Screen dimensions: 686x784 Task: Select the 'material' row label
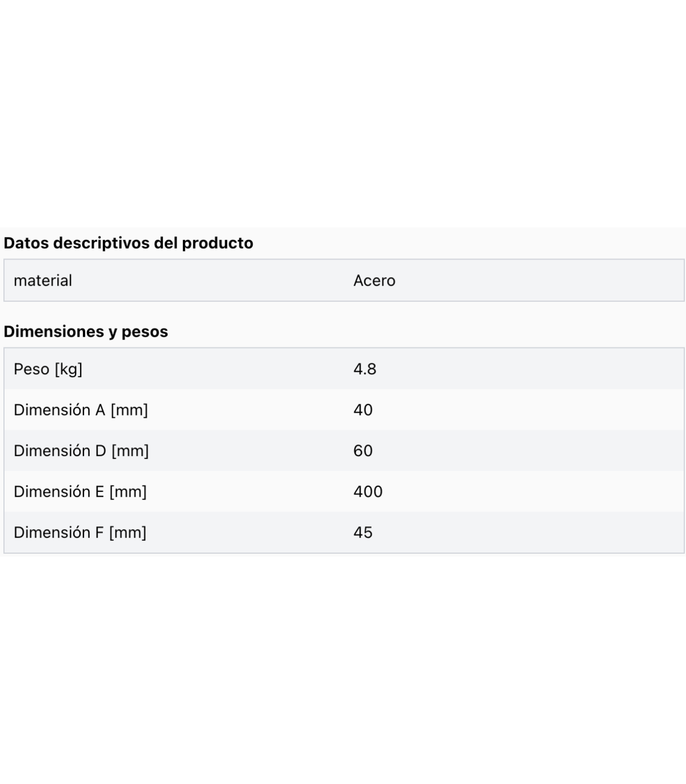[43, 281]
